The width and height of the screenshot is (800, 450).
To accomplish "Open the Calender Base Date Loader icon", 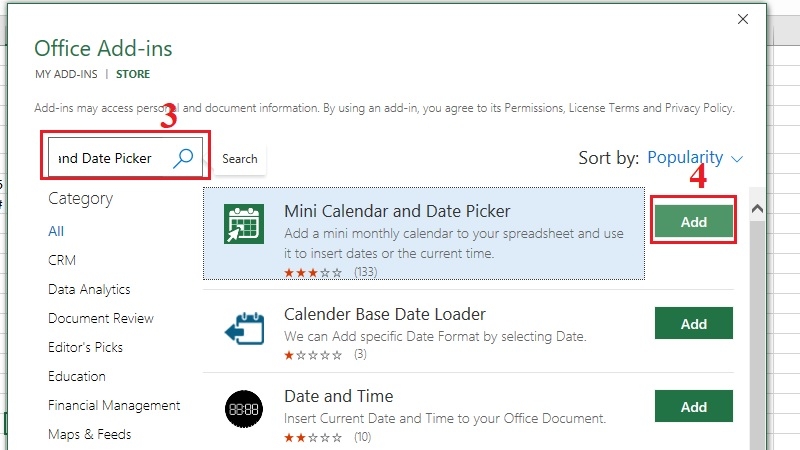I will click(244, 329).
